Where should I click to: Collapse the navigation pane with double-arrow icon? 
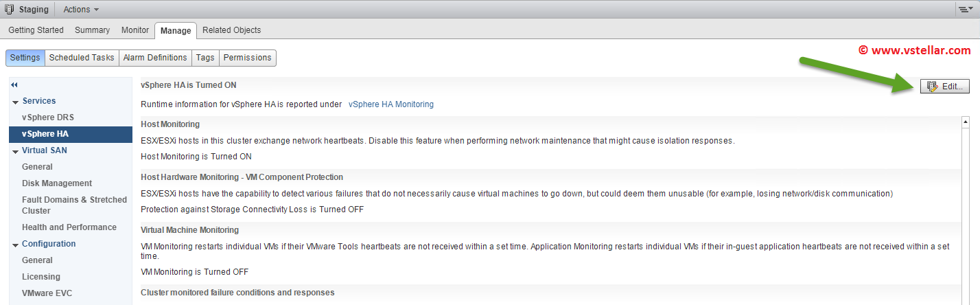click(x=14, y=84)
